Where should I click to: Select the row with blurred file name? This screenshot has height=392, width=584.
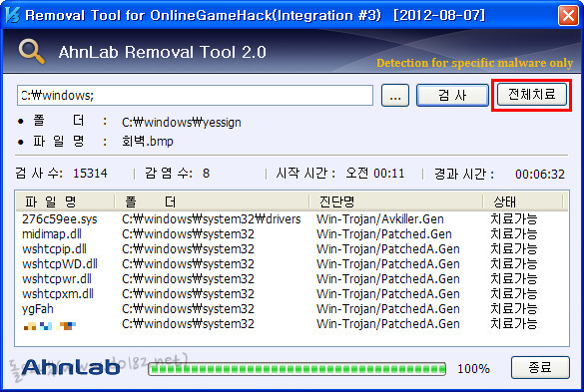pyautogui.click(x=292, y=324)
